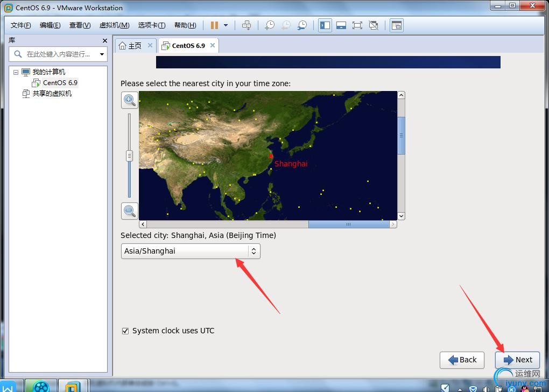Pause the virtual machine from toolbar
This screenshot has width=549, height=392.
click(x=214, y=25)
